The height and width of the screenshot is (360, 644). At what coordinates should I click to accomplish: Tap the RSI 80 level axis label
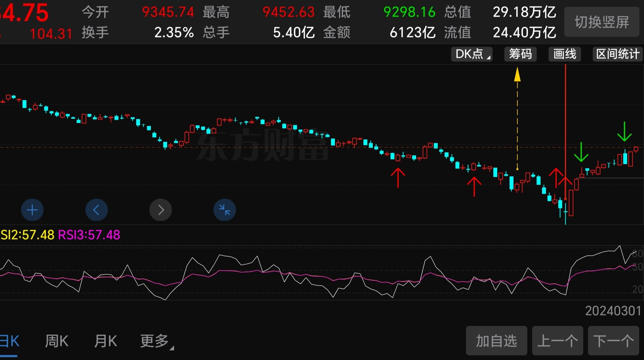click(x=637, y=254)
